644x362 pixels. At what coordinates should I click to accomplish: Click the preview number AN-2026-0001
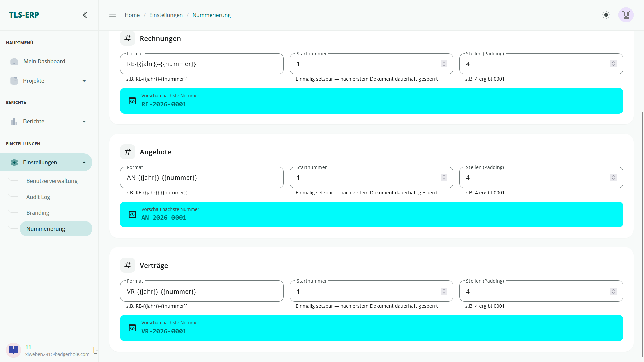pyautogui.click(x=164, y=218)
